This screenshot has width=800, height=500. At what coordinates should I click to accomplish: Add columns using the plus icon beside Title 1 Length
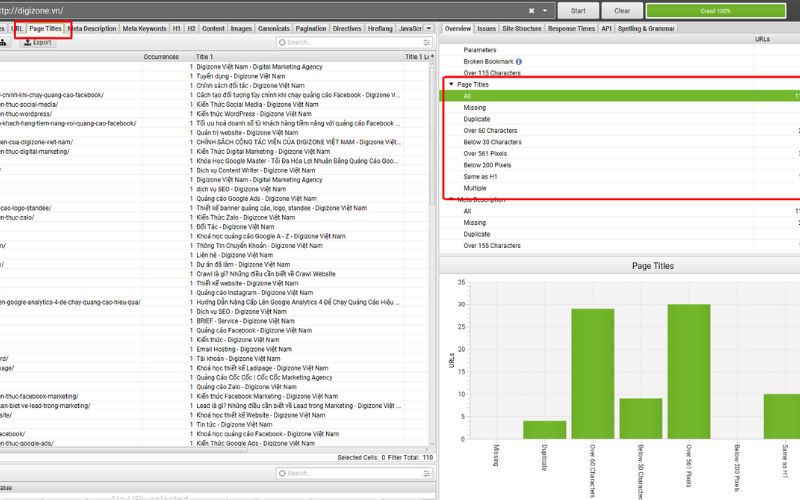(x=433, y=56)
